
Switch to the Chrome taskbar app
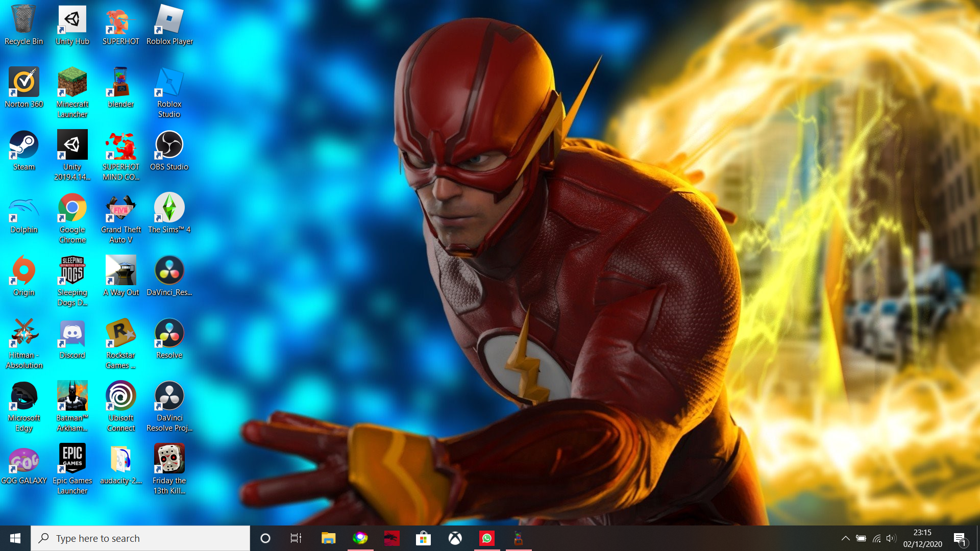click(360, 538)
